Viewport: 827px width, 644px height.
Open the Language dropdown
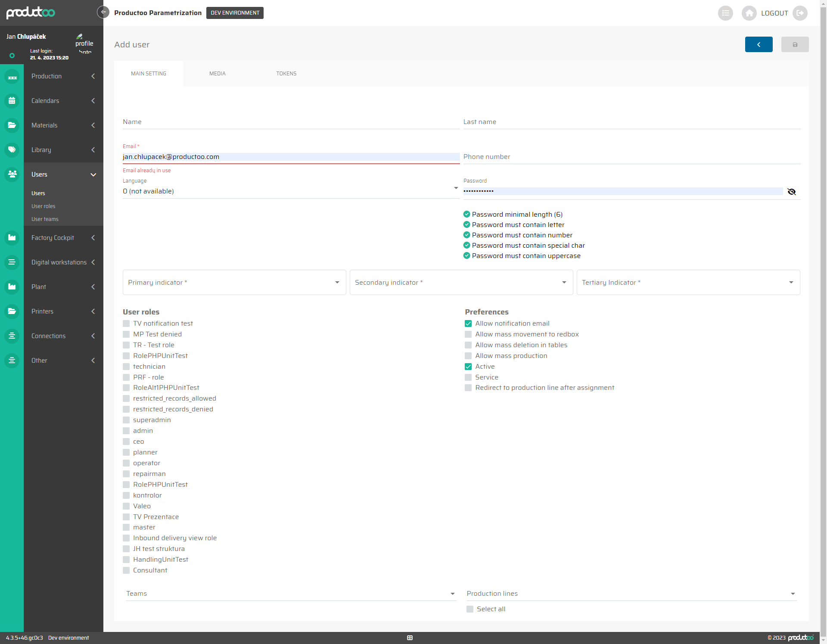pyautogui.click(x=291, y=191)
